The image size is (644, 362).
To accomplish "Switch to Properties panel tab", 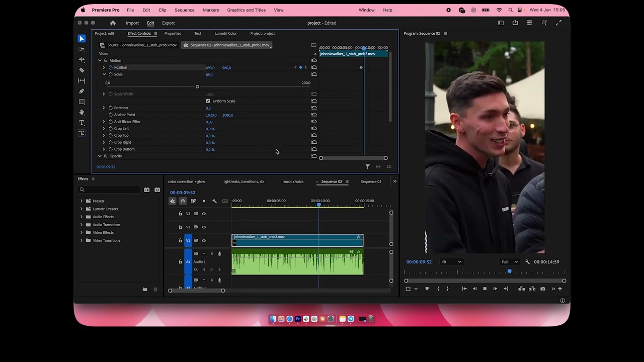I will (173, 34).
